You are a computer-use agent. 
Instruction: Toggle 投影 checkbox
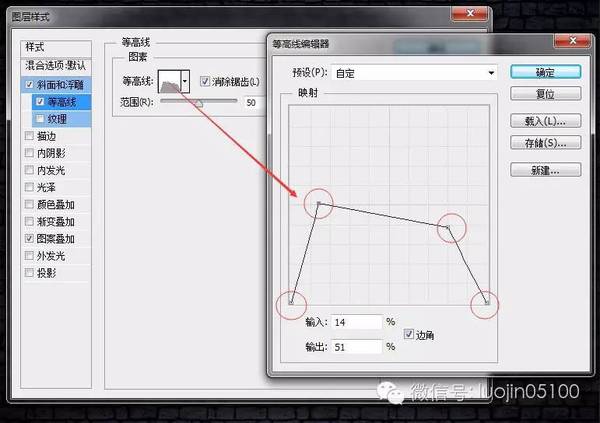[29, 273]
